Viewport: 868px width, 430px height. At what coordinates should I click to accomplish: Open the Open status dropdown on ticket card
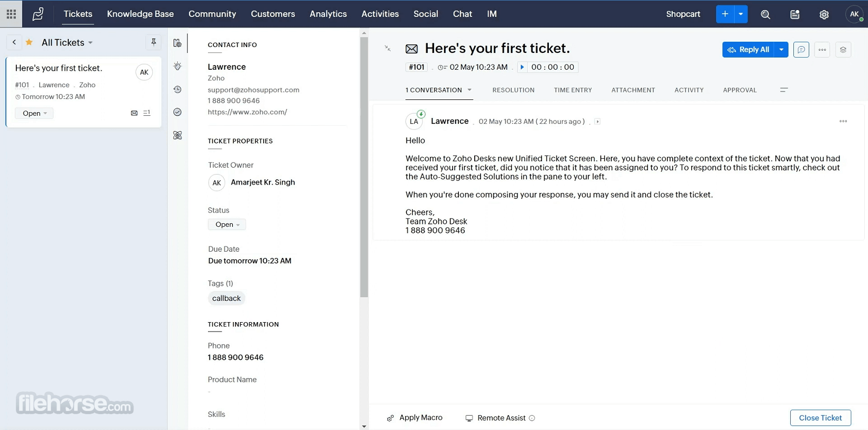[34, 113]
